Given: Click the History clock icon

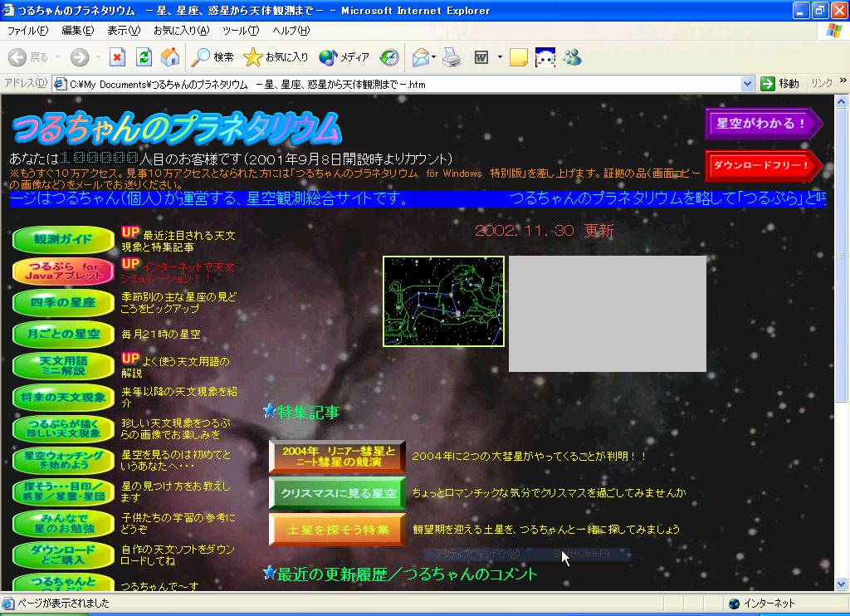Looking at the screenshot, I should click(x=389, y=57).
